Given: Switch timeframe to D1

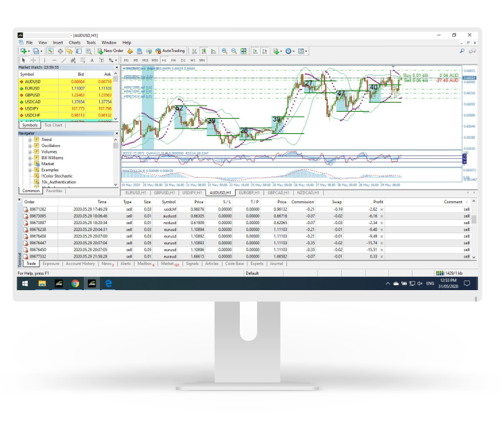Looking at the screenshot, I should tap(183, 60).
